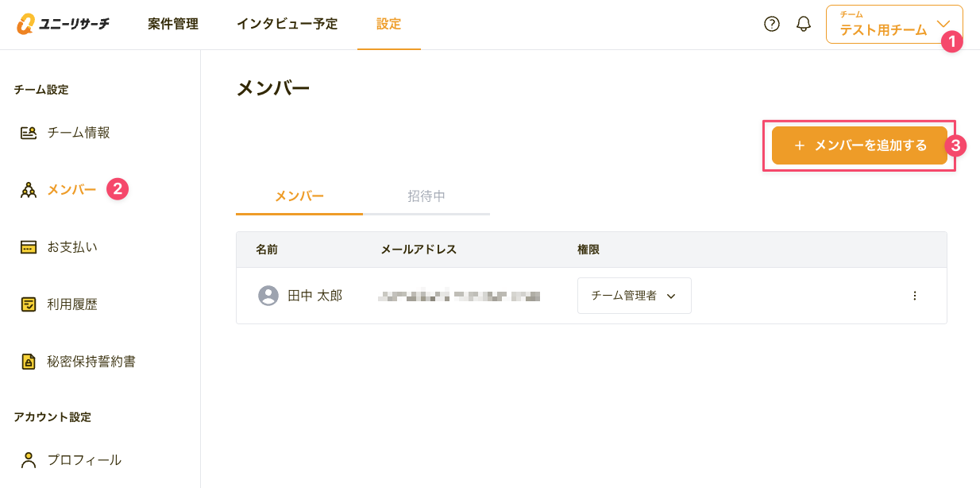
Task: Go to インタビュー予定 in top navigation
Action: tap(287, 24)
